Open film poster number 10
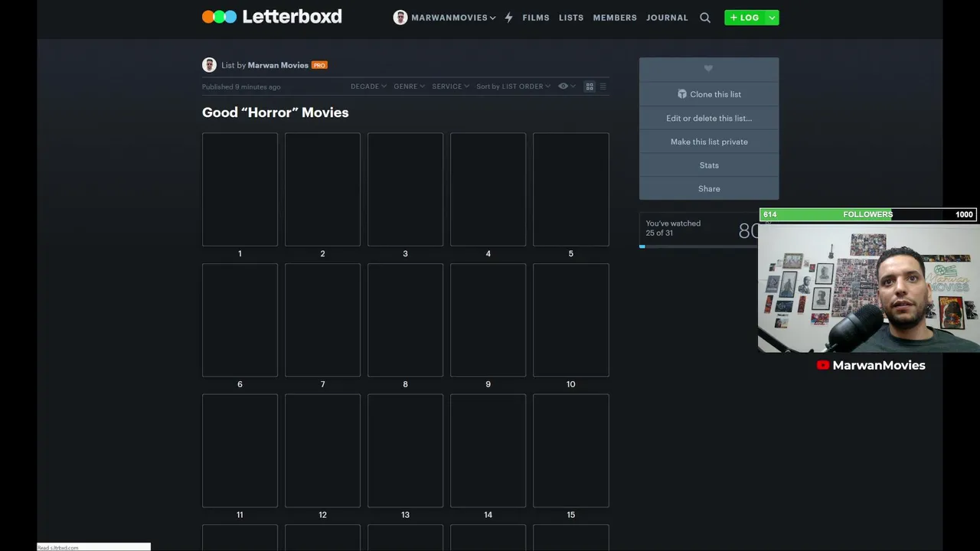 [x=571, y=321]
